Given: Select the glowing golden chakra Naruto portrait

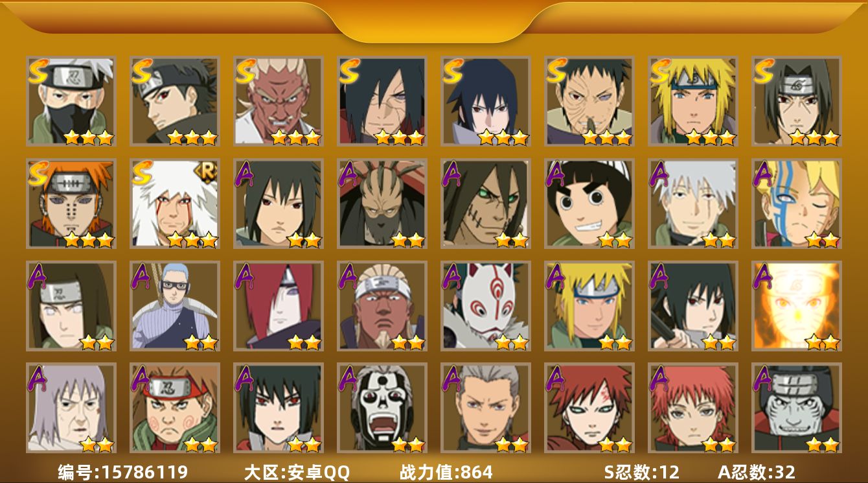Looking at the screenshot, I should (797, 306).
